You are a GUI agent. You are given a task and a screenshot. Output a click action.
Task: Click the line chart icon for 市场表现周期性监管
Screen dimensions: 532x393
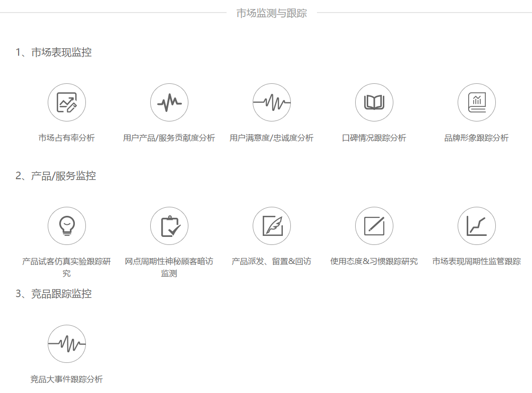pos(477,226)
